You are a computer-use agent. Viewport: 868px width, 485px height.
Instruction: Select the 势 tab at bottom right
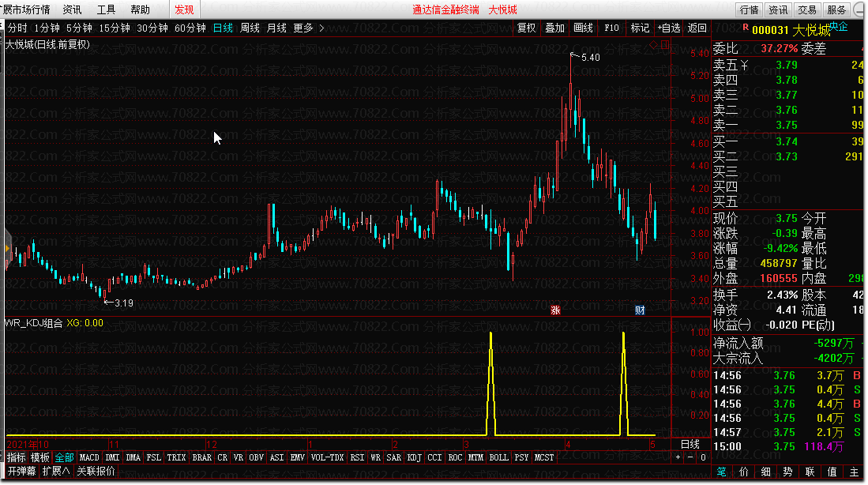787,472
